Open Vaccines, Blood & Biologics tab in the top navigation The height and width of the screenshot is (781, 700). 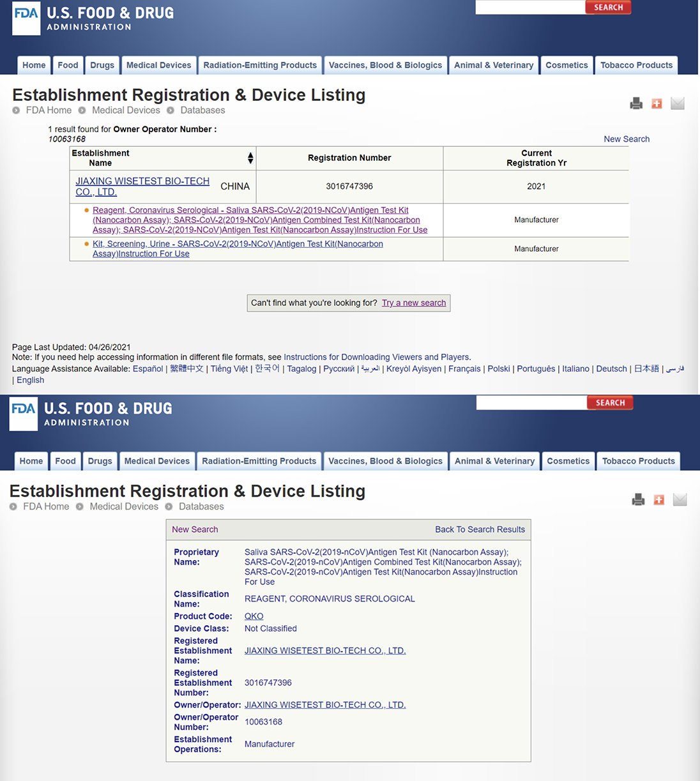[x=385, y=65]
